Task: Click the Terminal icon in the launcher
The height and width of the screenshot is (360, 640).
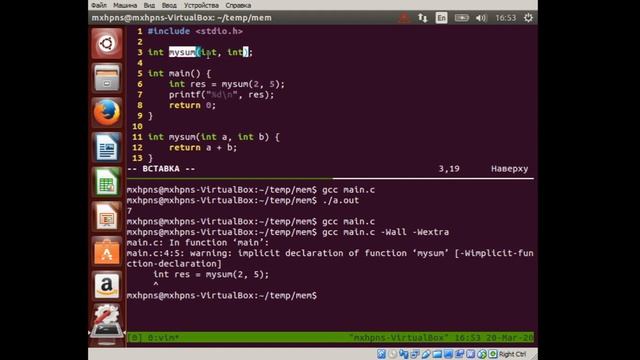Action: 107,331
